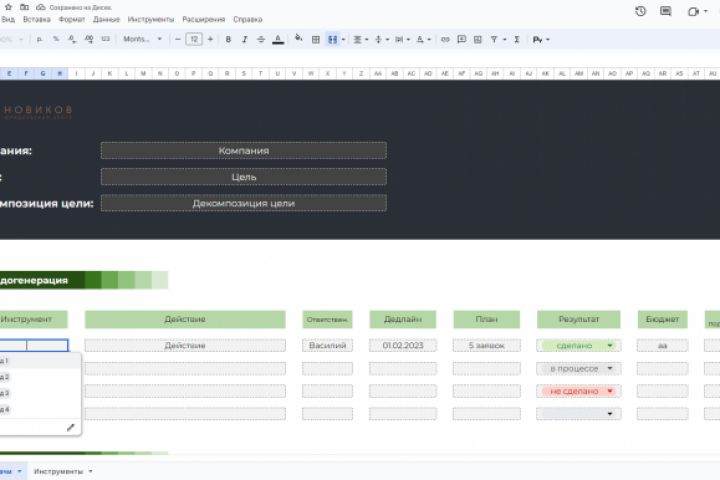Select the Декомпозиция цели input cell

click(243, 203)
